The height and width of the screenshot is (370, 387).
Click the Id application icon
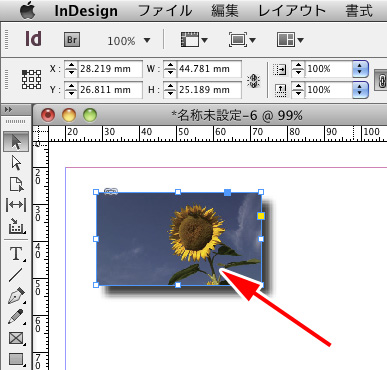34,39
